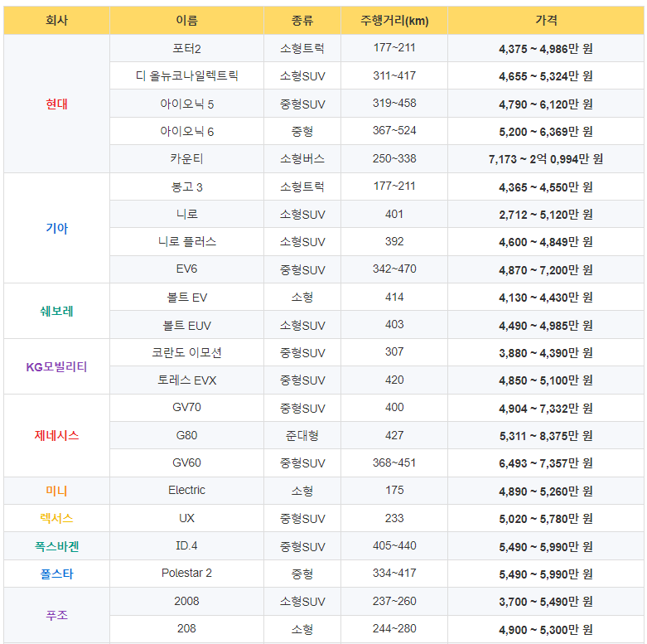Select the 폭스바겐 company cell

56,546
